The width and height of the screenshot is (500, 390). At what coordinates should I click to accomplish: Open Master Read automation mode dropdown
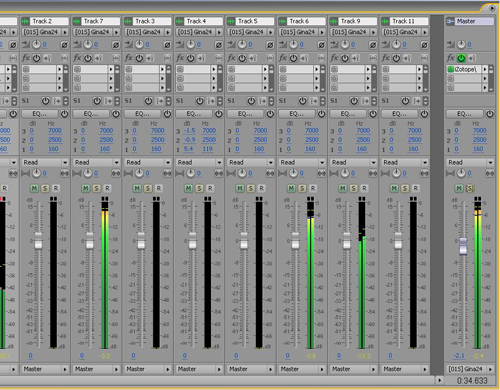(470, 162)
